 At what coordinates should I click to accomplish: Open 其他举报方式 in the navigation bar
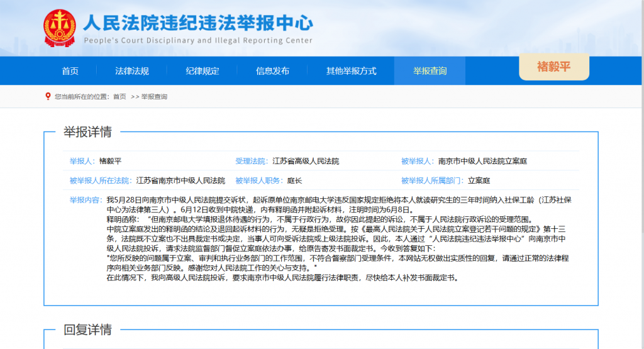[351, 71]
